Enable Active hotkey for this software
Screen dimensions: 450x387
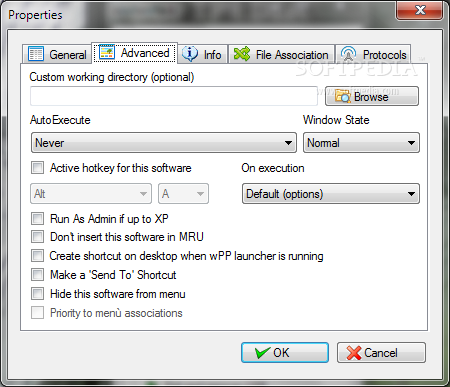pos(37,168)
